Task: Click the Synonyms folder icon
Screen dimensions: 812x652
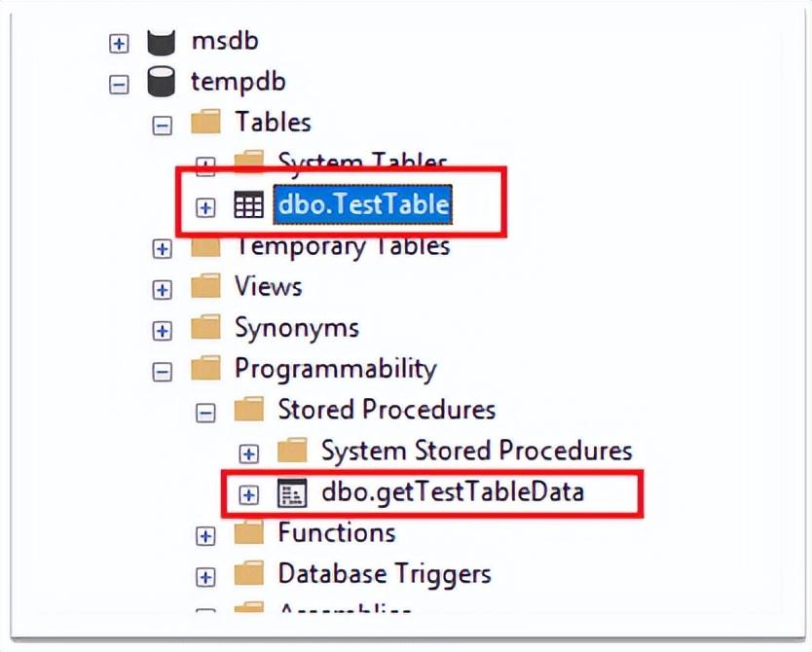Action: click(x=205, y=329)
